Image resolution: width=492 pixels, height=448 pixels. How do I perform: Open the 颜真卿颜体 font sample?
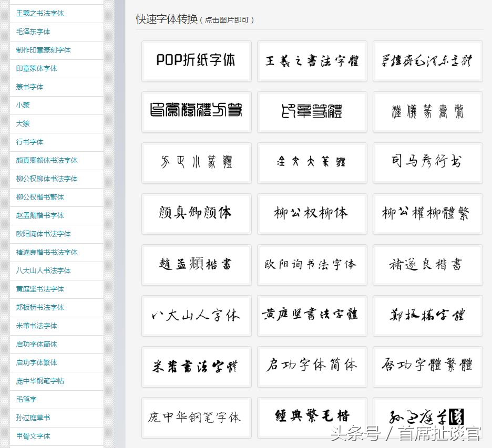coord(196,214)
